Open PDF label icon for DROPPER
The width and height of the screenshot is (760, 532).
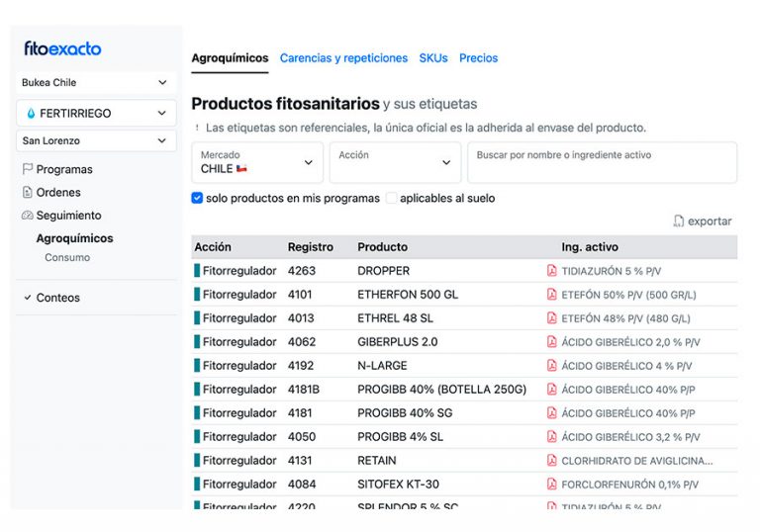(552, 271)
